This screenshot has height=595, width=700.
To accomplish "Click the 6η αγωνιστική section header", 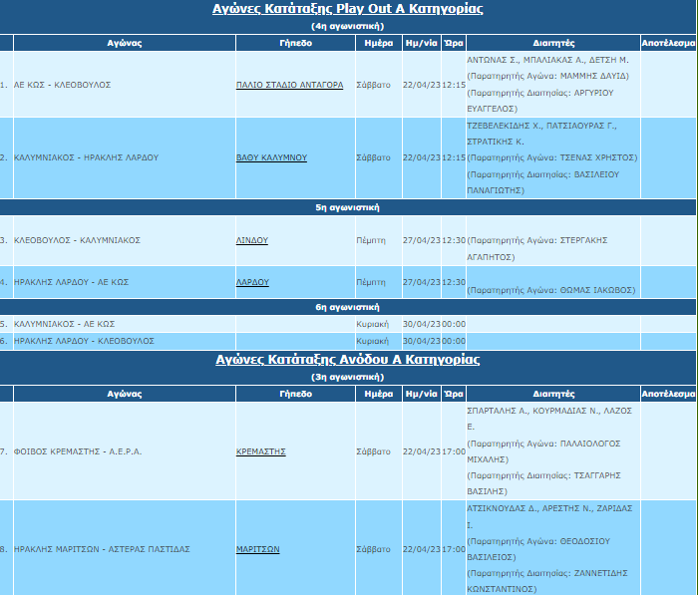I will point(348,307).
